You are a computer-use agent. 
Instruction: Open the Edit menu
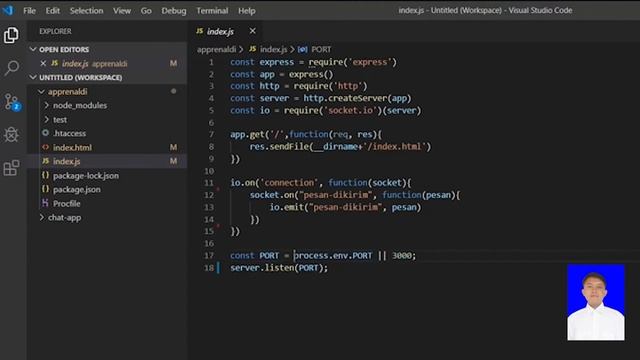click(53, 11)
